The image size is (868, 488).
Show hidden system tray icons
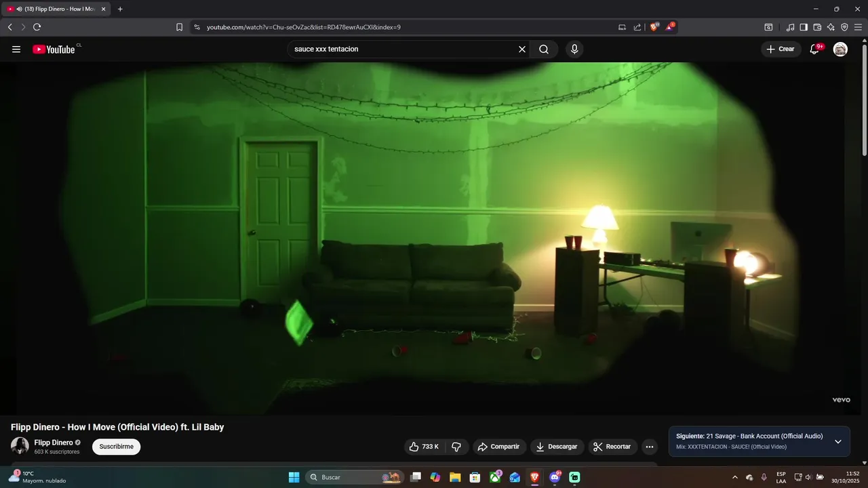(734, 477)
